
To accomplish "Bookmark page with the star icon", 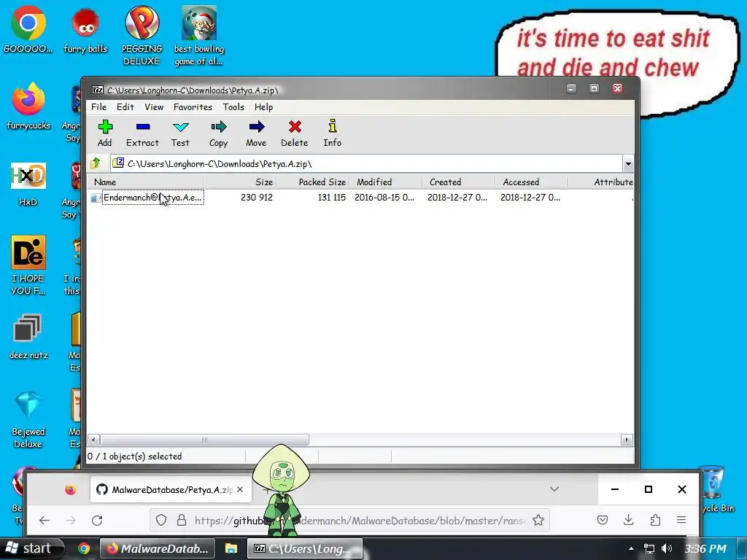I will coord(538,520).
